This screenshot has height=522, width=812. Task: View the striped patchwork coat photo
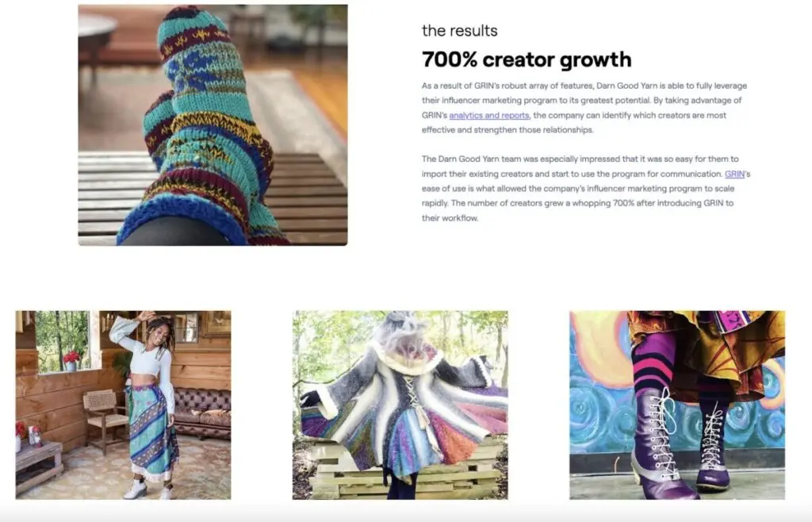tap(400, 405)
